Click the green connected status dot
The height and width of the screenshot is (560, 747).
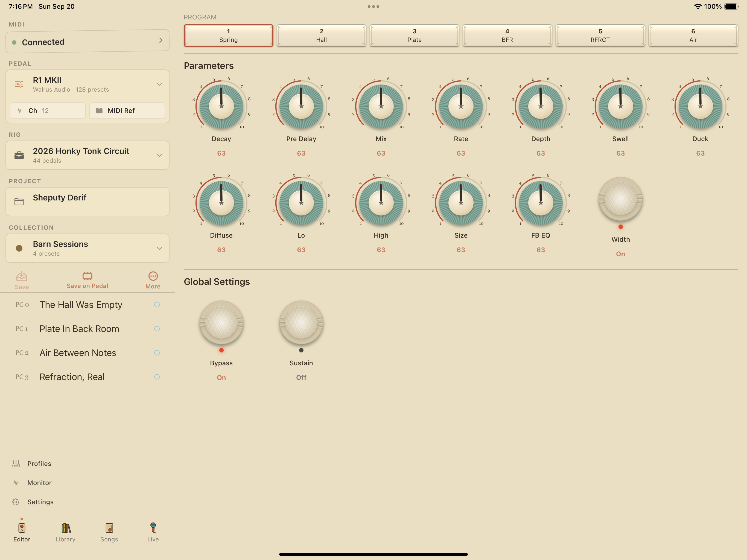pyautogui.click(x=14, y=42)
